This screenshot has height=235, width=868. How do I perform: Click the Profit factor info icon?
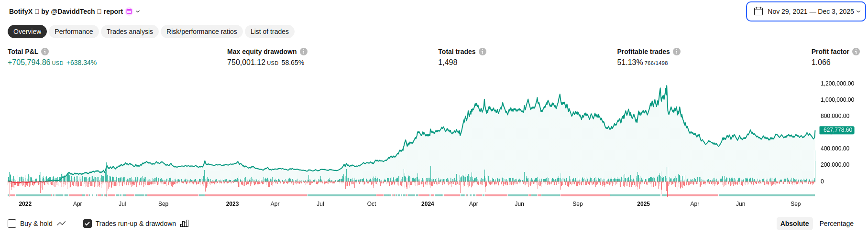pyautogui.click(x=856, y=52)
